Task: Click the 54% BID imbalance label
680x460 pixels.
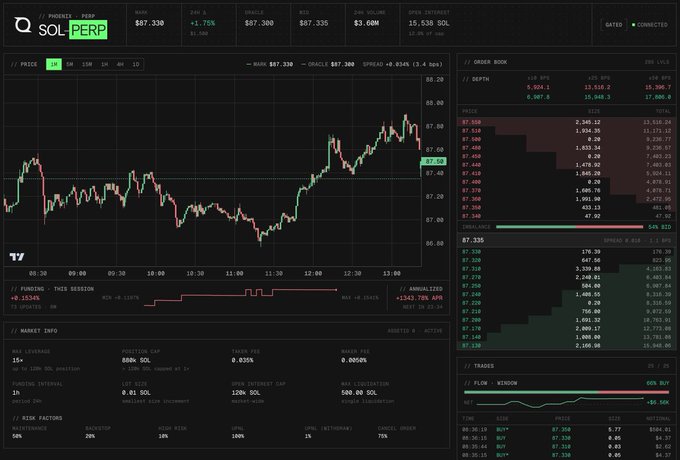Action: [659, 227]
